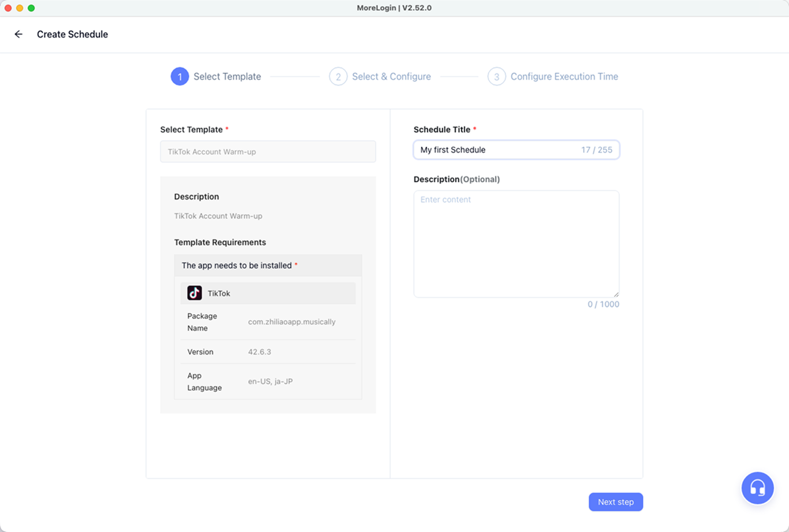This screenshot has width=789, height=532.
Task: Click the 0 / 1000 character counter
Action: click(x=603, y=304)
